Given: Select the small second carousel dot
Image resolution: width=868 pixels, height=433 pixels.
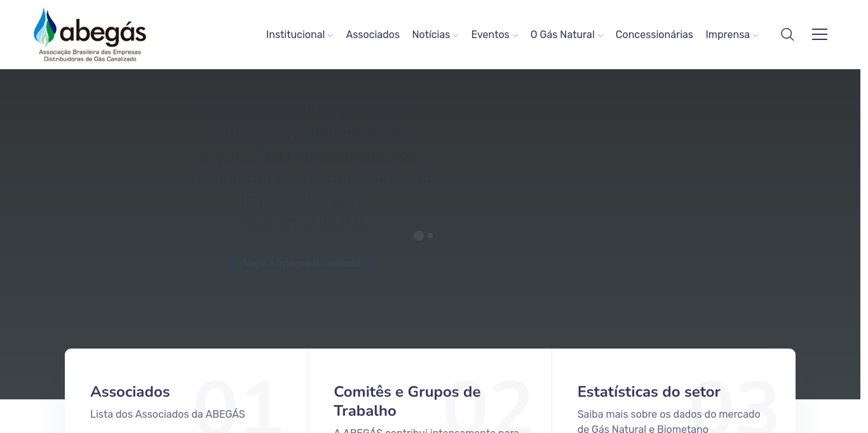Looking at the screenshot, I should tap(430, 236).
